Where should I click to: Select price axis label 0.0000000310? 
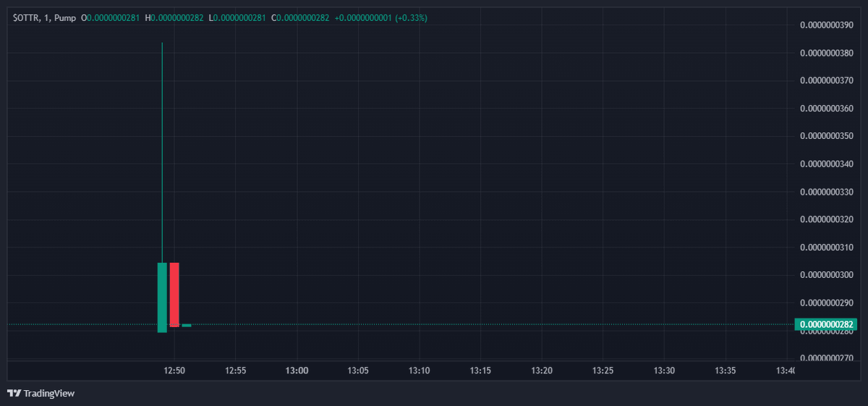(x=827, y=248)
